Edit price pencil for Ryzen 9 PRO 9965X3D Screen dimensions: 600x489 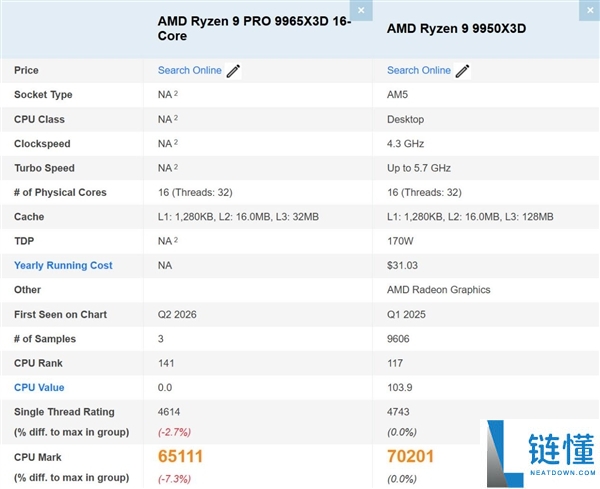[x=233, y=71]
